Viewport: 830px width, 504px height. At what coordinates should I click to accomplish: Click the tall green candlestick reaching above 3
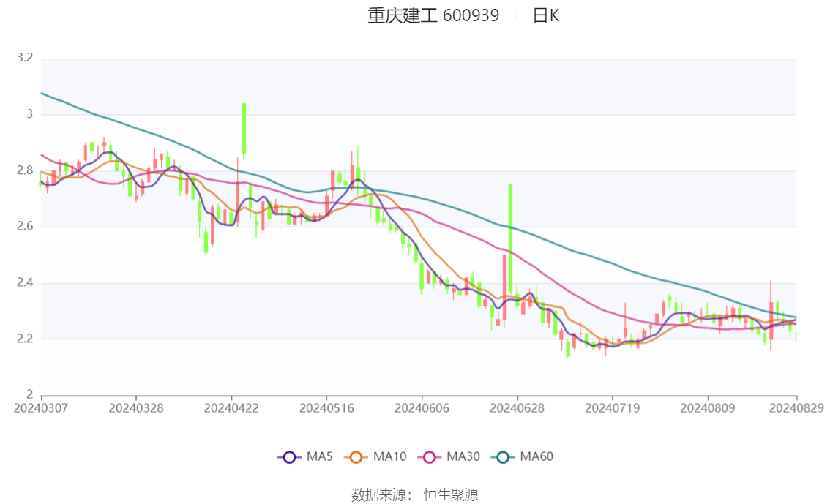pos(244,129)
